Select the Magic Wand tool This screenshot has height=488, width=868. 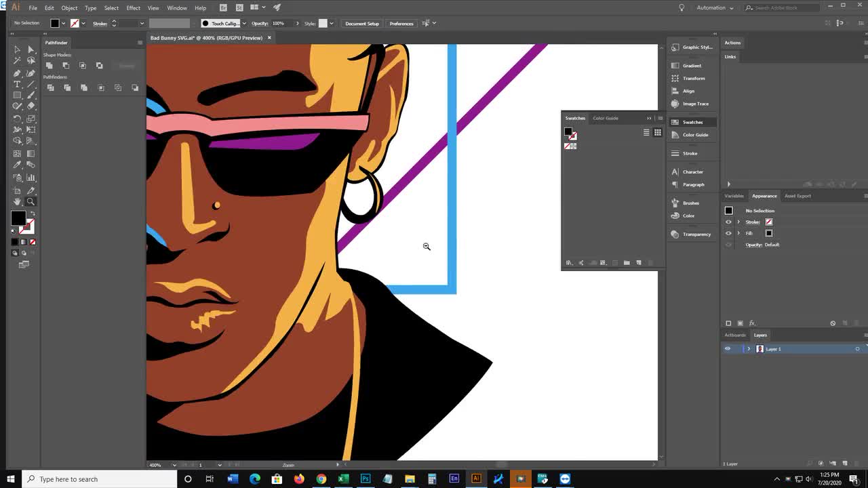(17, 60)
